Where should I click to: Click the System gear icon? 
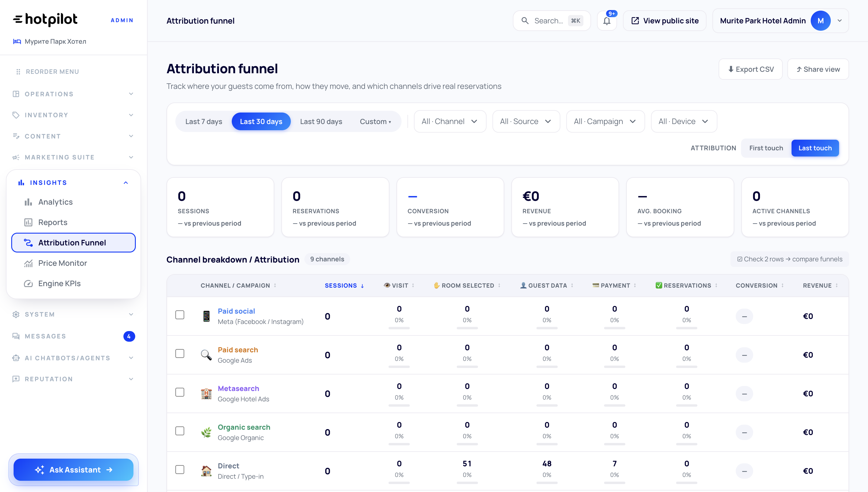(16, 314)
